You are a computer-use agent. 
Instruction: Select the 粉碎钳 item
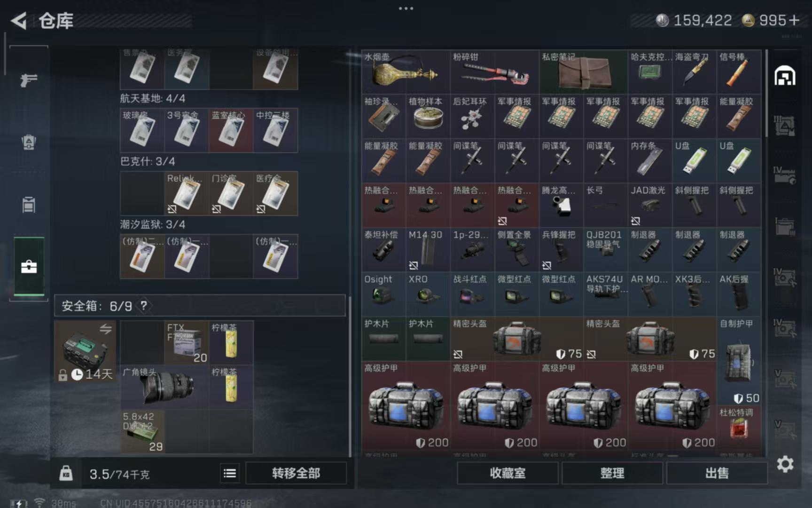494,71
